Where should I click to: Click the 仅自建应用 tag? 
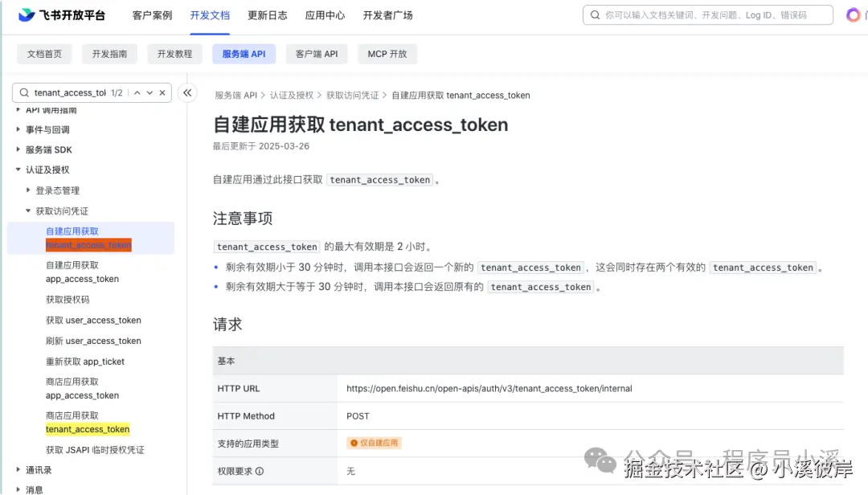[375, 443]
